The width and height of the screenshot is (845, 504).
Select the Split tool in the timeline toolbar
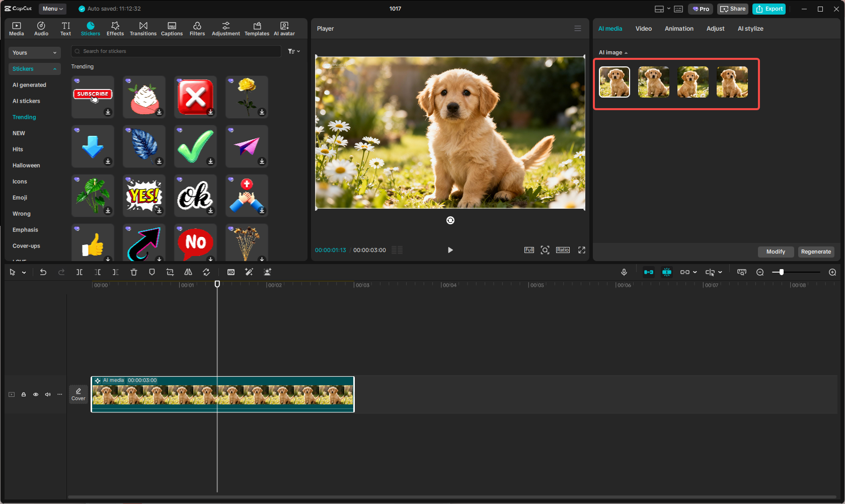[79, 272]
